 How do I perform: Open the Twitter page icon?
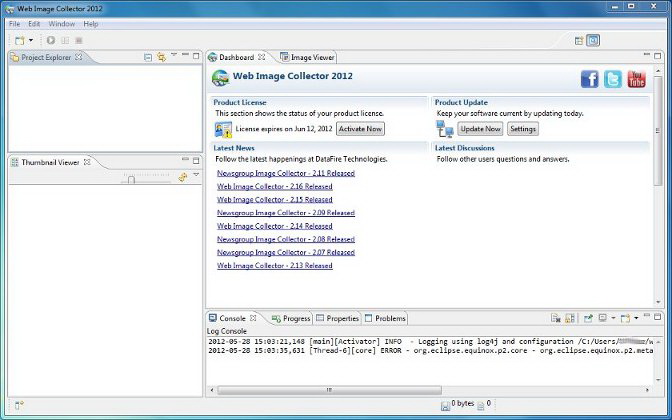coord(613,79)
